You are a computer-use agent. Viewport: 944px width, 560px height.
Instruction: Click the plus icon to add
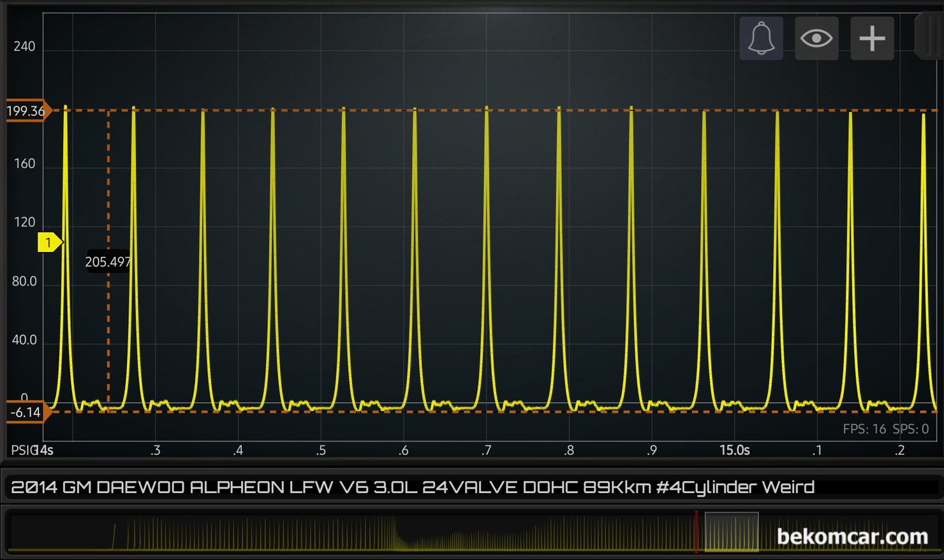(x=872, y=38)
